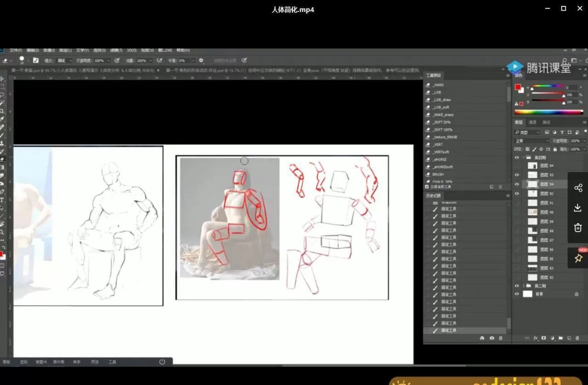Viewport: 588px width, 385px height.
Task: Click the red foreground swatch in Color panel
Action: tap(518, 87)
